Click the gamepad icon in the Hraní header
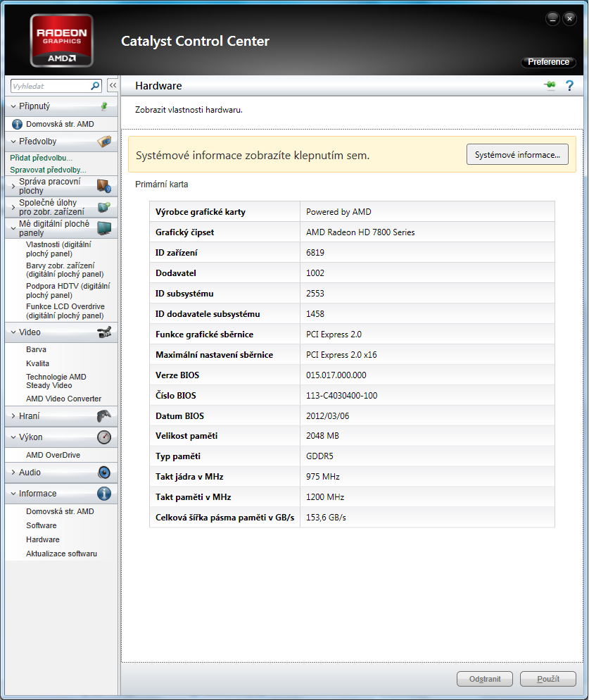The width and height of the screenshot is (589, 700). (104, 416)
